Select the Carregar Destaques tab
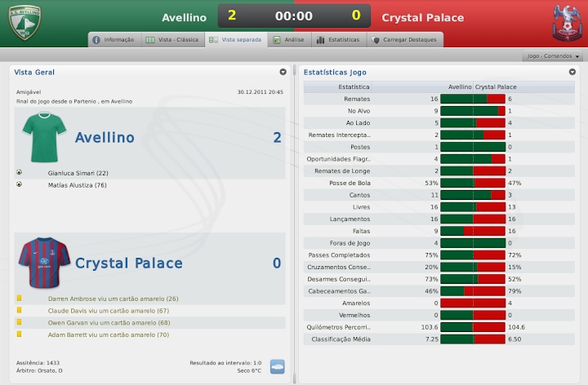This screenshot has width=588, height=385. pyautogui.click(x=406, y=39)
